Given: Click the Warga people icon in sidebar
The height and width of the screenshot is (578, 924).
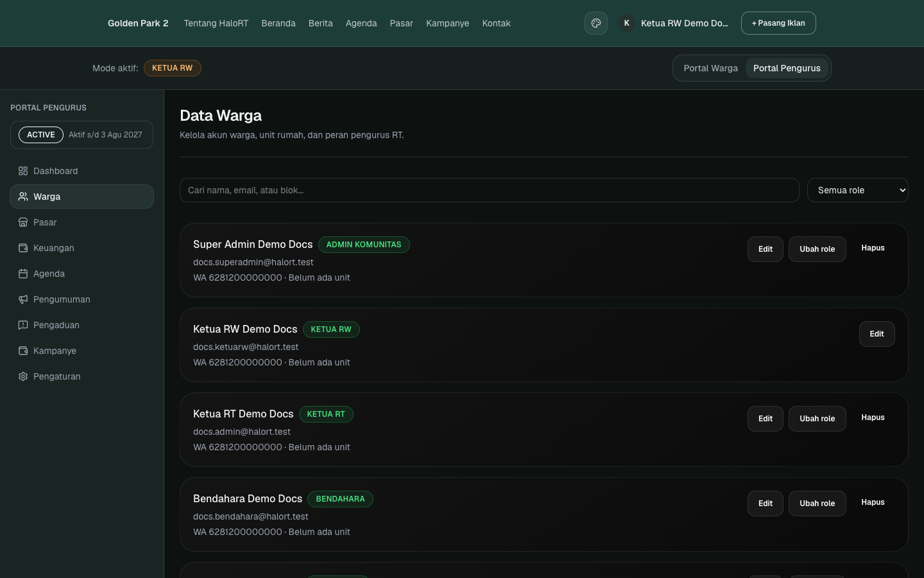Looking at the screenshot, I should [23, 197].
